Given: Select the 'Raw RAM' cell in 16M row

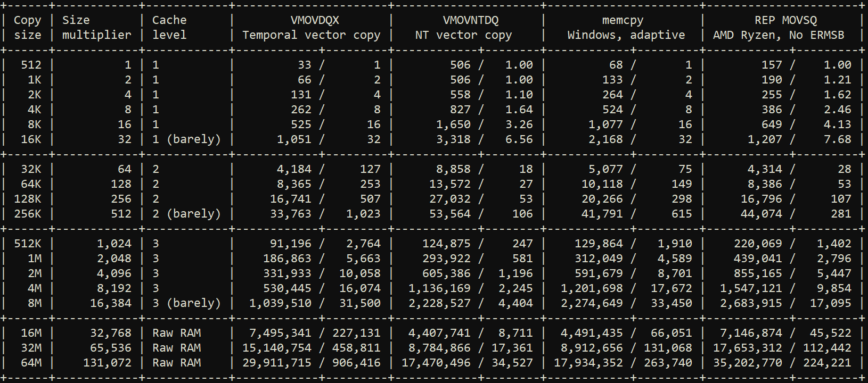Looking at the screenshot, I should point(177,333).
